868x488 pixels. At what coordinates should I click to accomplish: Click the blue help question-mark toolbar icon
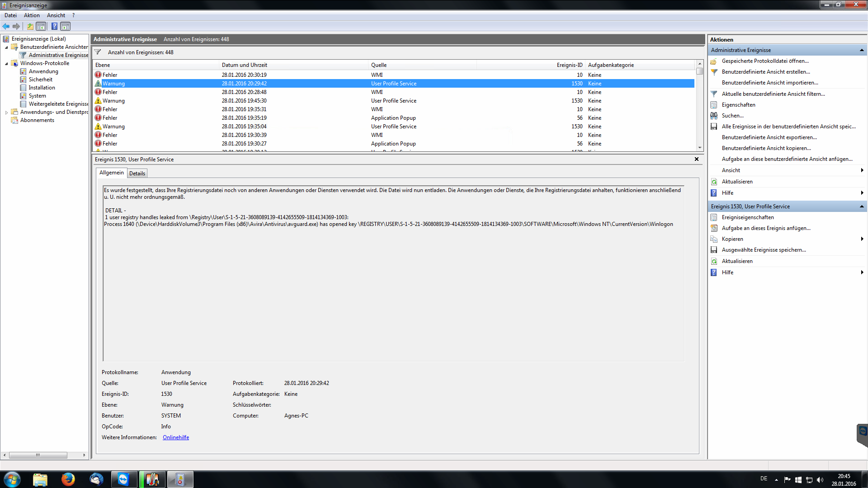pyautogui.click(x=54, y=26)
